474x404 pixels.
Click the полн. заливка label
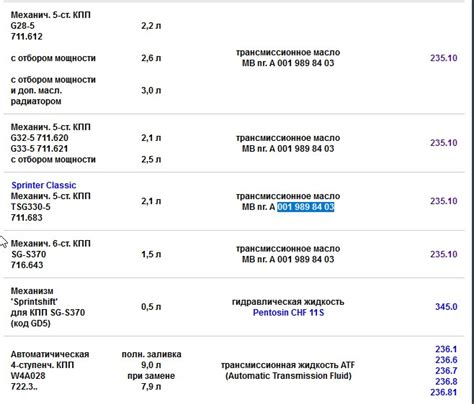click(x=151, y=354)
